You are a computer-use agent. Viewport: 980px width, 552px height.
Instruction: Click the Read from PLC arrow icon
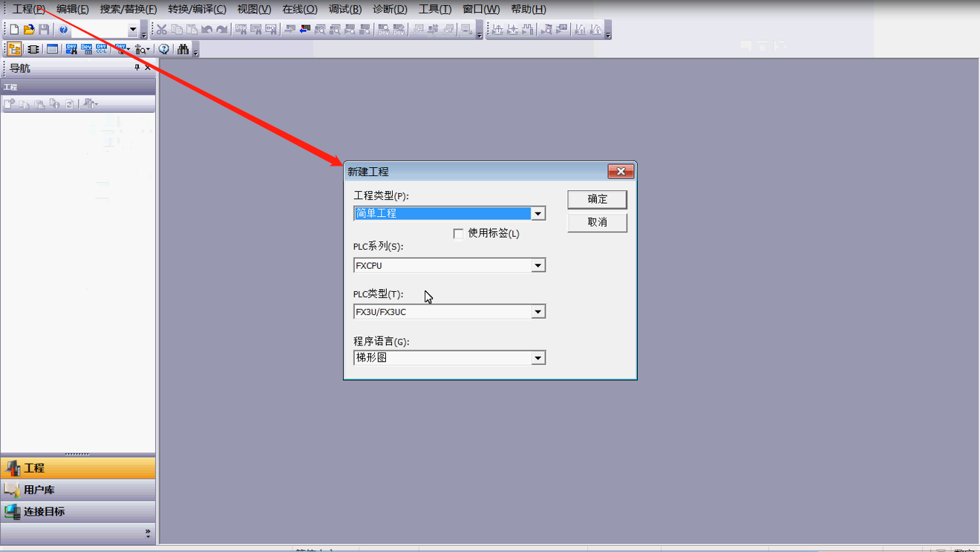(304, 30)
